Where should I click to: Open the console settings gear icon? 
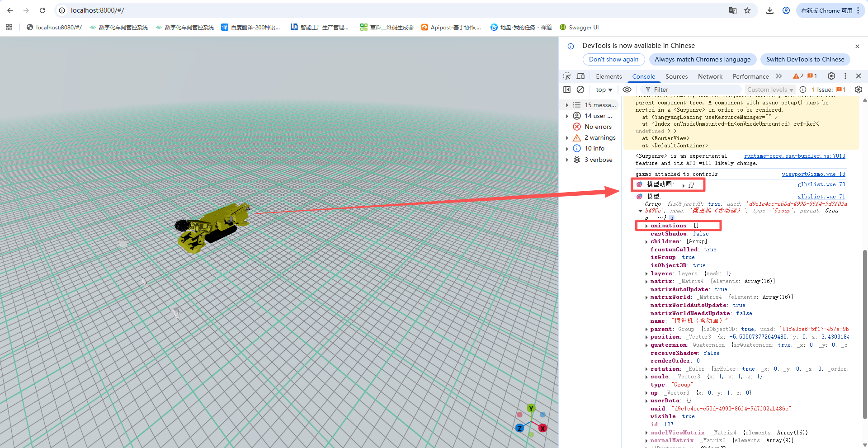859,90
